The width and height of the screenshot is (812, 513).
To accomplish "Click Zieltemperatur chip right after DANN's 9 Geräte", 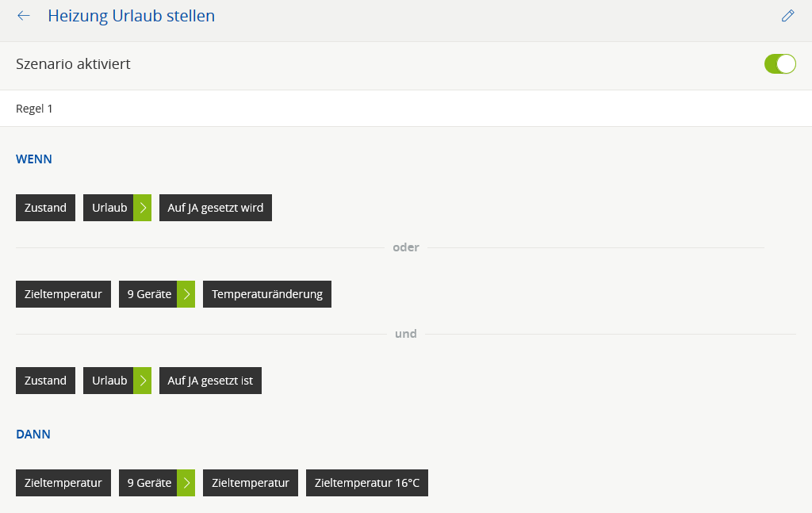I will (x=250, y=483).
